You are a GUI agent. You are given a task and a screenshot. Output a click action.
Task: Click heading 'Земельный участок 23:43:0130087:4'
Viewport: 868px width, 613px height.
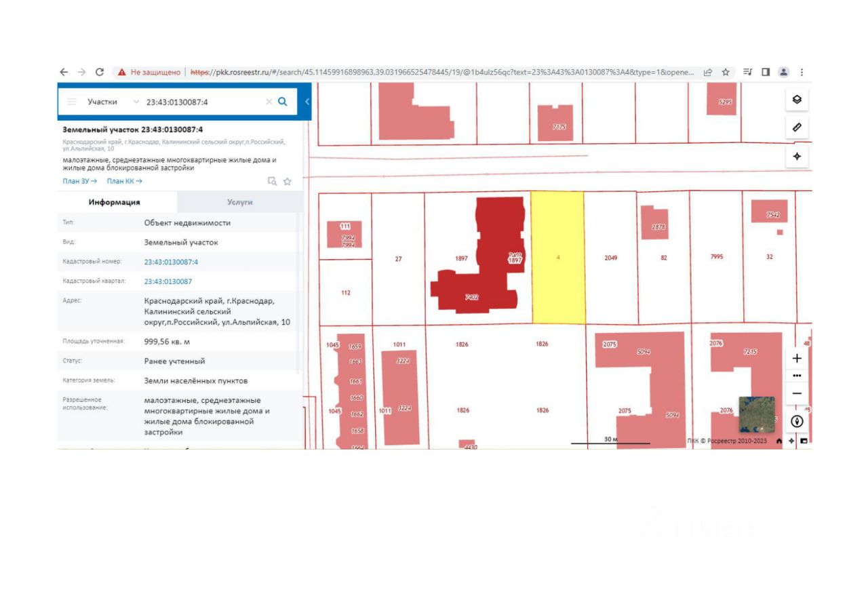132,130
